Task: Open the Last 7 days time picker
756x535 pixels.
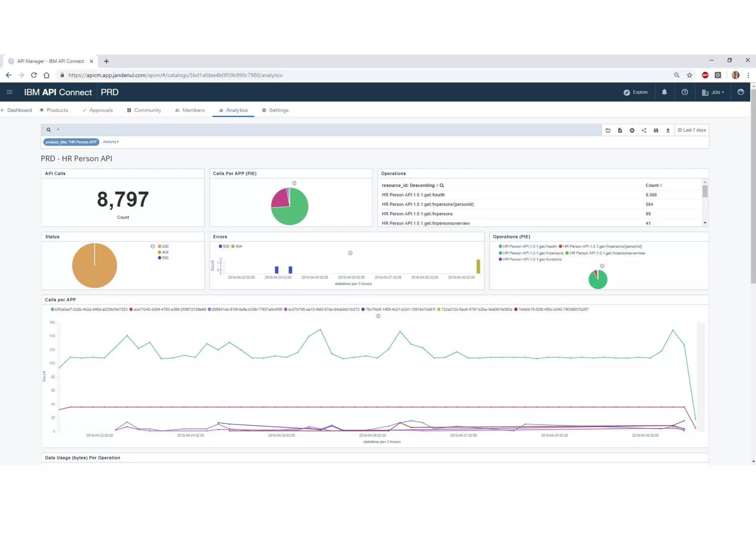Action: tap(691, 130)
